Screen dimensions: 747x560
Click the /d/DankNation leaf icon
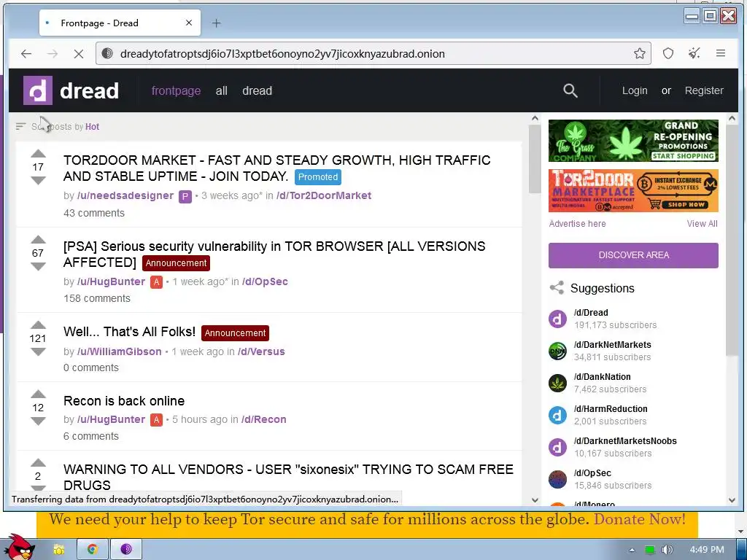[x=557, y=383]
